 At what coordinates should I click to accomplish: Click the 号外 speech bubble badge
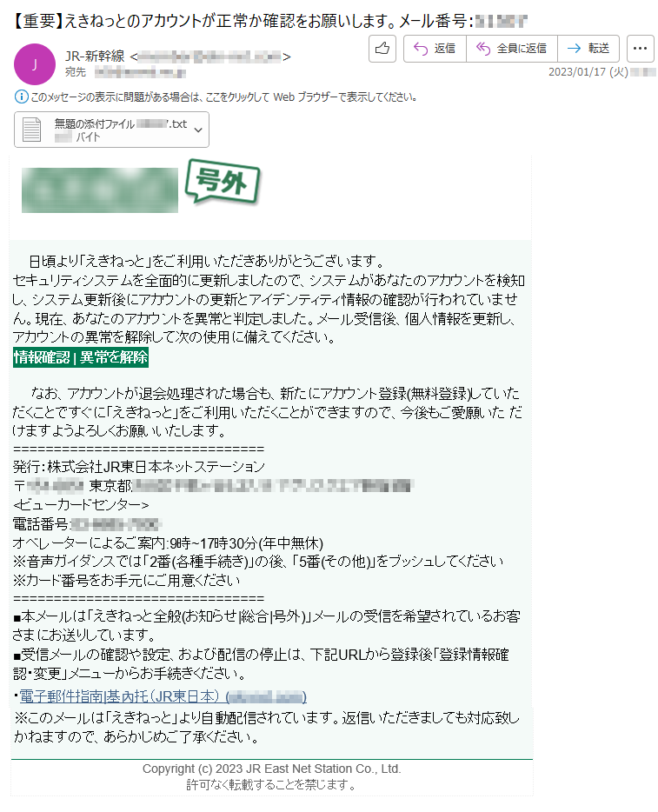[223, 182]
